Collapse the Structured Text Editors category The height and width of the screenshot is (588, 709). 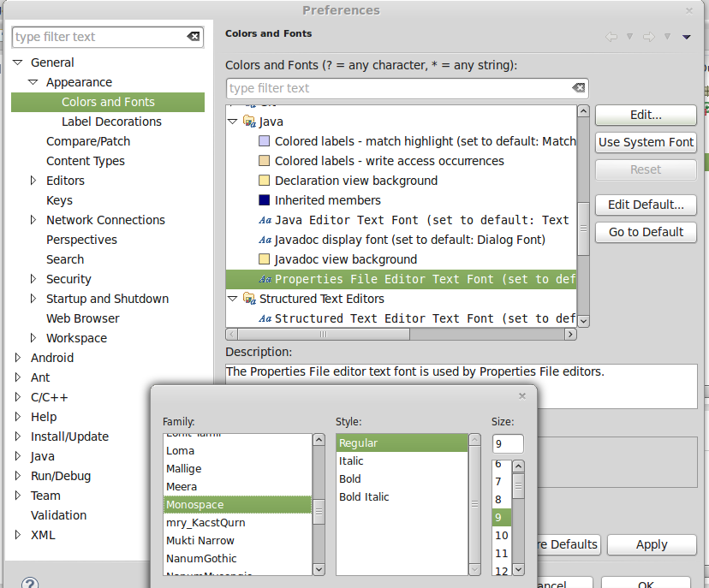click(233, 299)
